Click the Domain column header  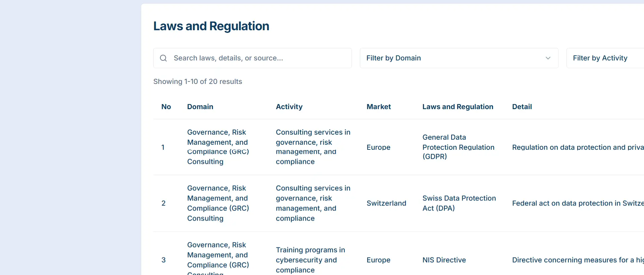tap(200, 107)
